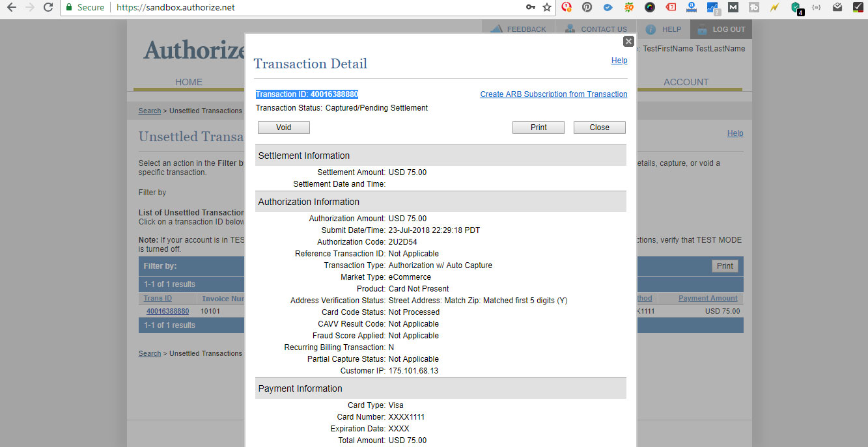Open transaction 40016388880 in the results list
The width and height of the screenshot is (868, 447).
coord(167,312)
